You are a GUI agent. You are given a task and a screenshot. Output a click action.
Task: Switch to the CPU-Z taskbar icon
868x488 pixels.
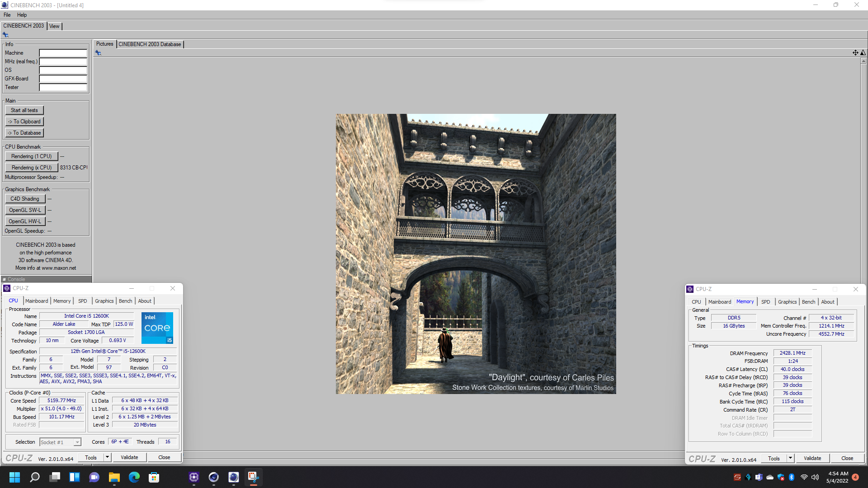point(194,477)
